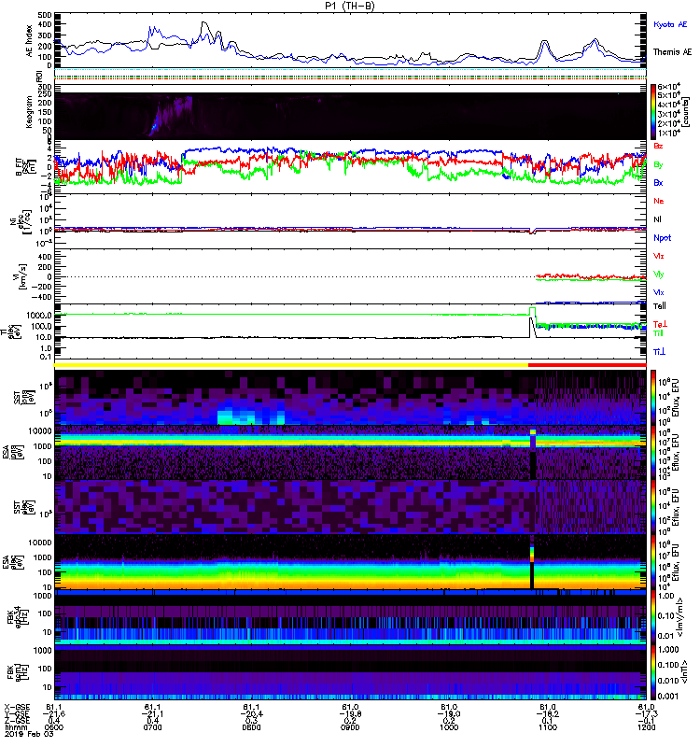The image size is (700, 747).
Task: Click the green Viy legend label
Action: tap(659, 275)
